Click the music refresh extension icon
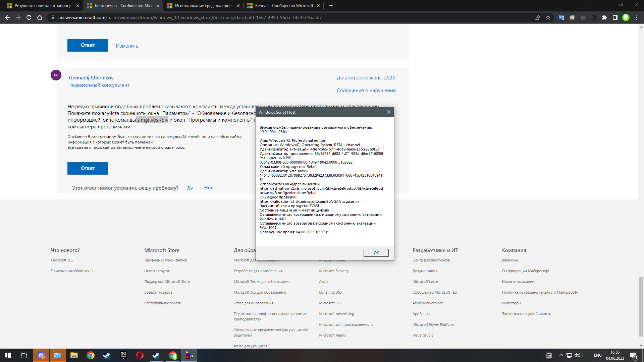This screenshot has width=644, height=362. click(594, 17)
